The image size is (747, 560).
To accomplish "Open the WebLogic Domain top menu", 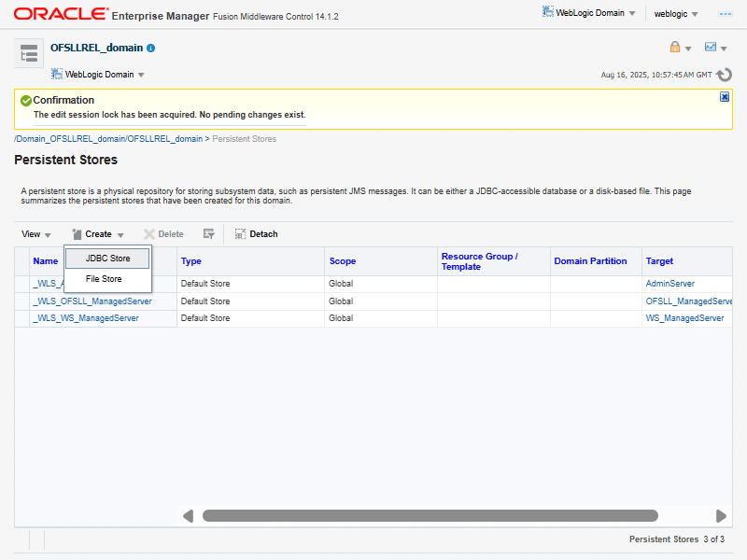I will 589,13.
